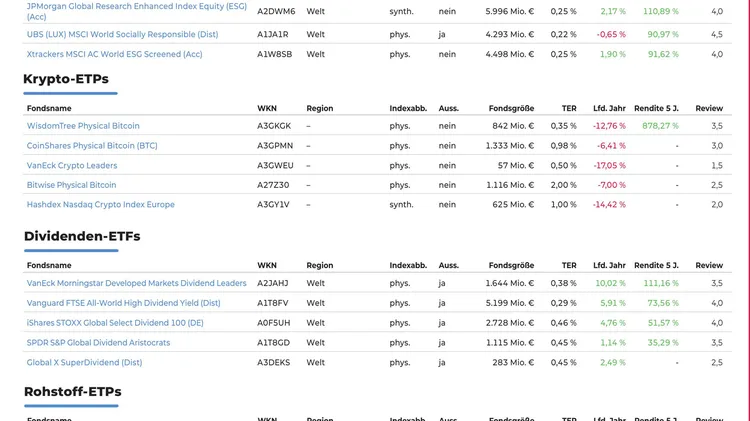750x421 pixels.
Task: Select WKN A1T8FV in Vanguard row
Action: pyautogui.click(x=273, y=303)
